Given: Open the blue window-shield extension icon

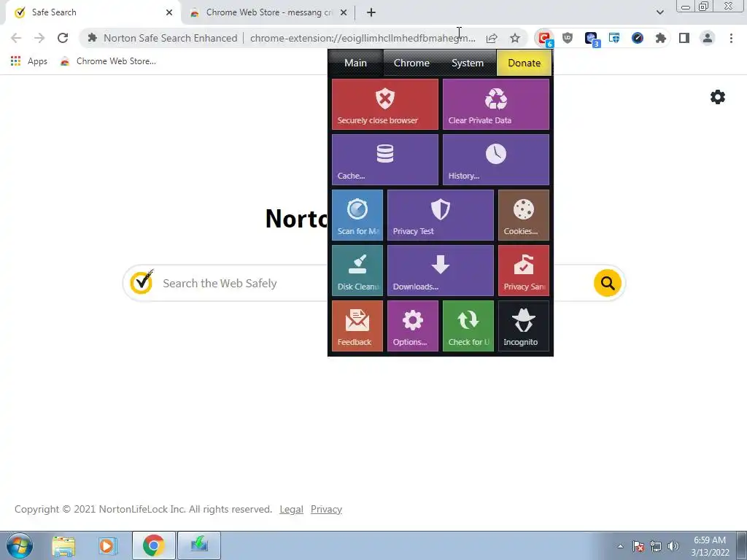Looking at the screenshot, I should click(x=614, y=38).
